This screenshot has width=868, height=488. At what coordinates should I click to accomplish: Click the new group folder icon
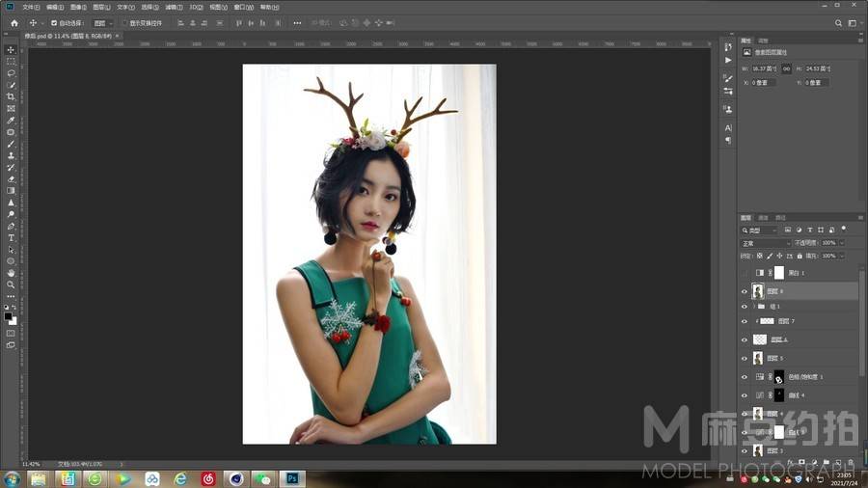click(x=827, y=462)
